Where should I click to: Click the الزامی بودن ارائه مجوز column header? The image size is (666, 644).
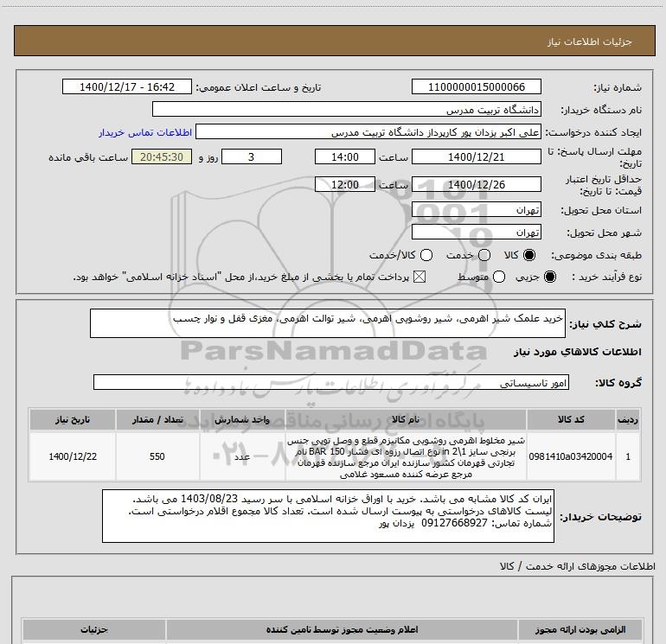pyautogui.click(x=580, y=629)
